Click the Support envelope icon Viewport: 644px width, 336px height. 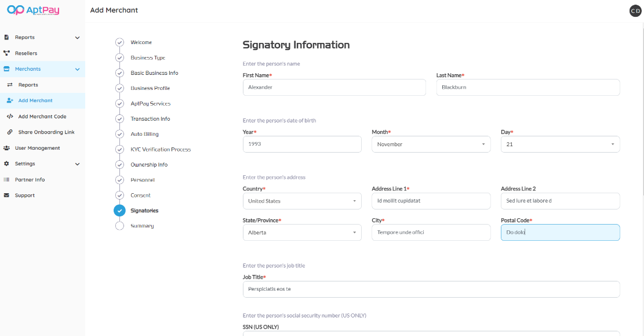click(7, 196)
